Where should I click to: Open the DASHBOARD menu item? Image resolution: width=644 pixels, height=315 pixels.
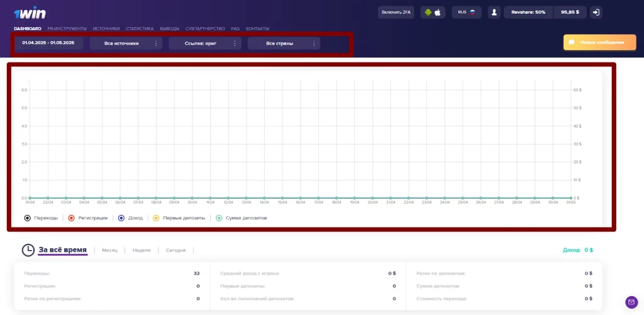(28, 29)
